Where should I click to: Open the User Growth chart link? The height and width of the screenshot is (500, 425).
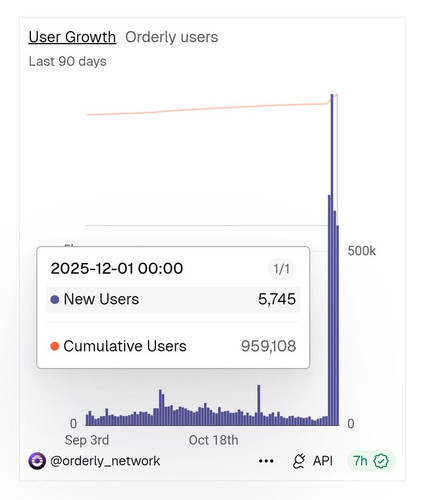(x=72, y=37)
